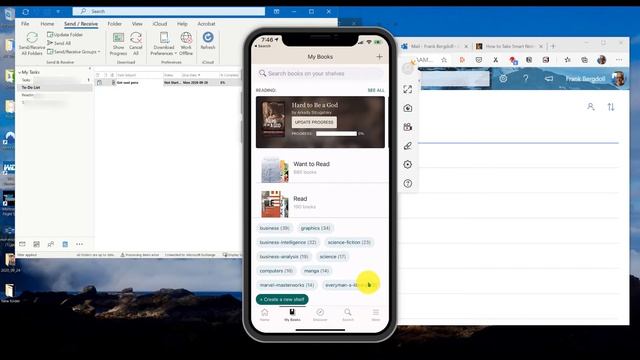
Task: Tap the UPDATE PROGRESS button
Action: click(314, 122)
